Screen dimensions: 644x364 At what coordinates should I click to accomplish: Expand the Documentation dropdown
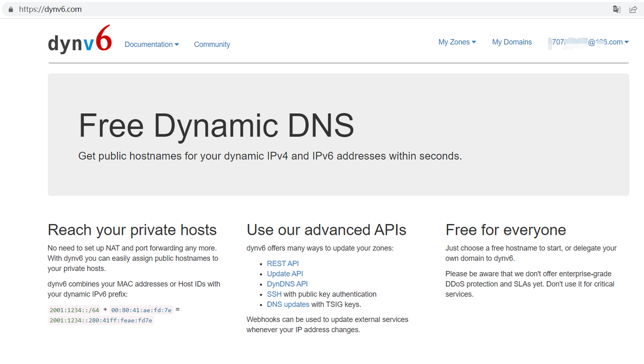152,44
